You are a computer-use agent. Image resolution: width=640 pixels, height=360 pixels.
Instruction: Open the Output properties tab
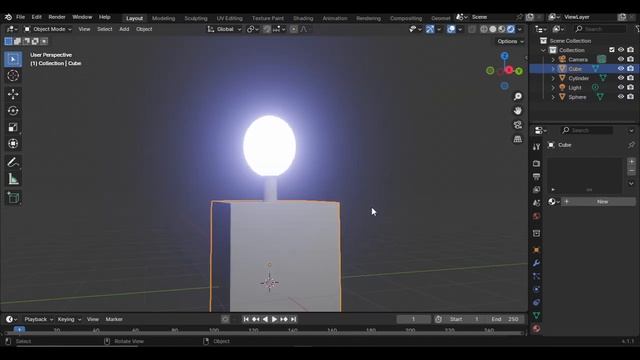536,176
